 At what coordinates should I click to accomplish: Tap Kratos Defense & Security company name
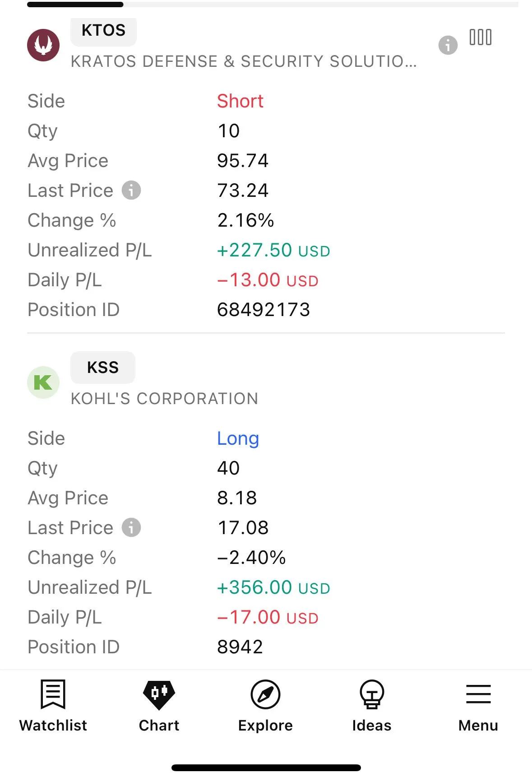pos(244,61)
